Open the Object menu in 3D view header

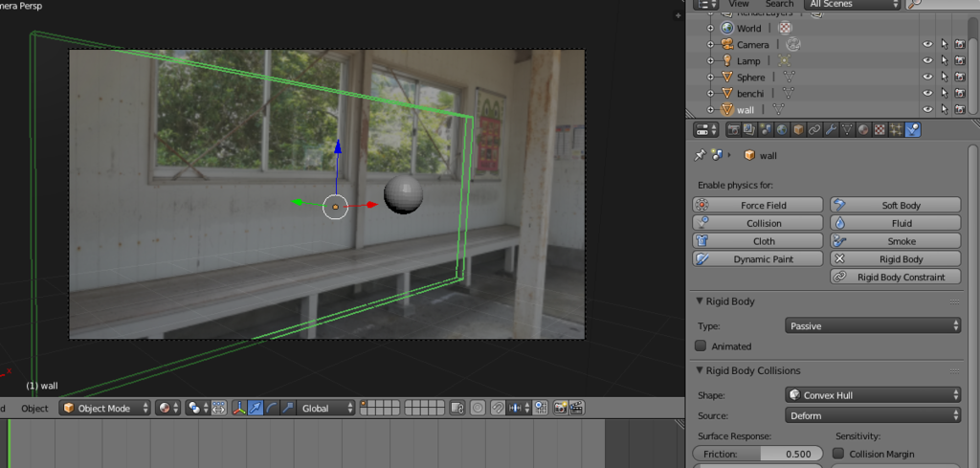[x=34, y=408]
